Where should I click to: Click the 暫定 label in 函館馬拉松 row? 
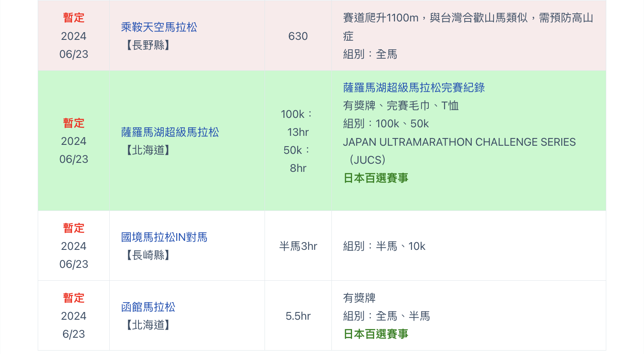click(74, 298)
